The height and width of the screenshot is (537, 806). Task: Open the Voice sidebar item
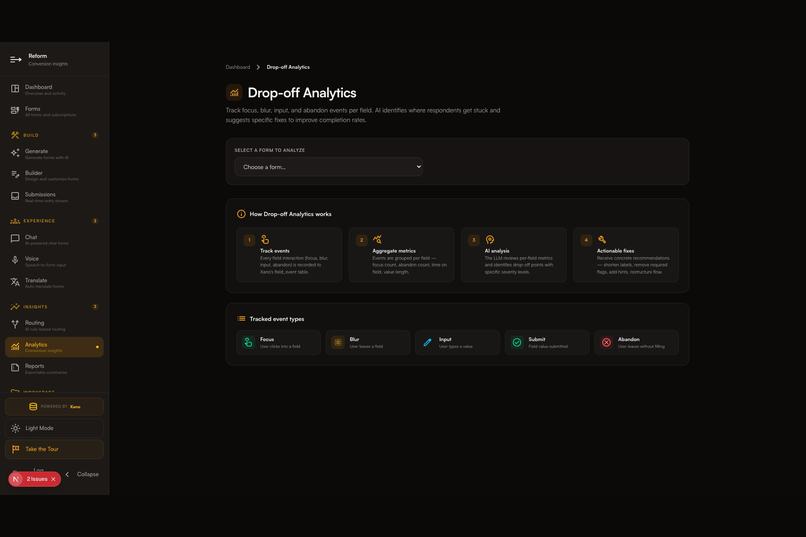(54, 261)
